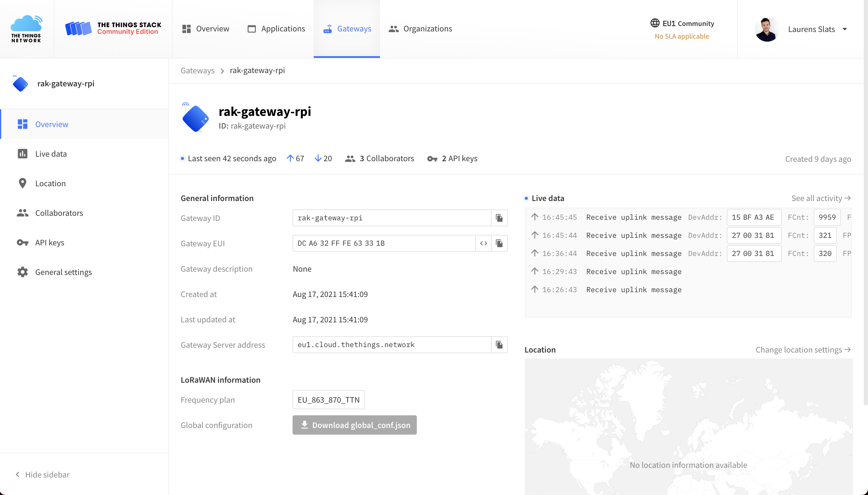Click DevAddr value 15 BF A3 AE
868x495 pixels.
click(754, 217)
